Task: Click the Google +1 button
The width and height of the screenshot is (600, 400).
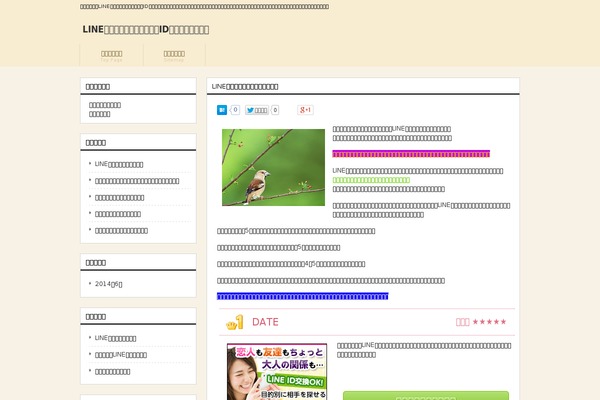Action: coord(305,110)
